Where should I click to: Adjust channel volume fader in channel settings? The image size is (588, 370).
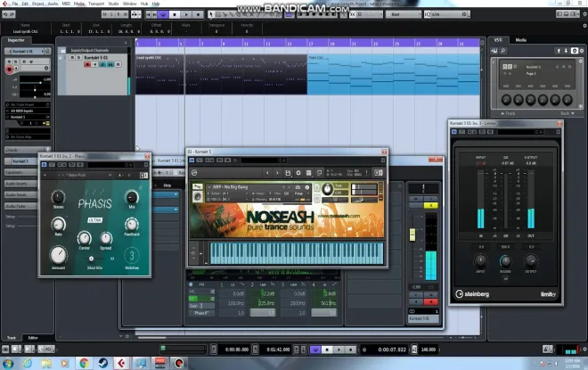point(412,234)
